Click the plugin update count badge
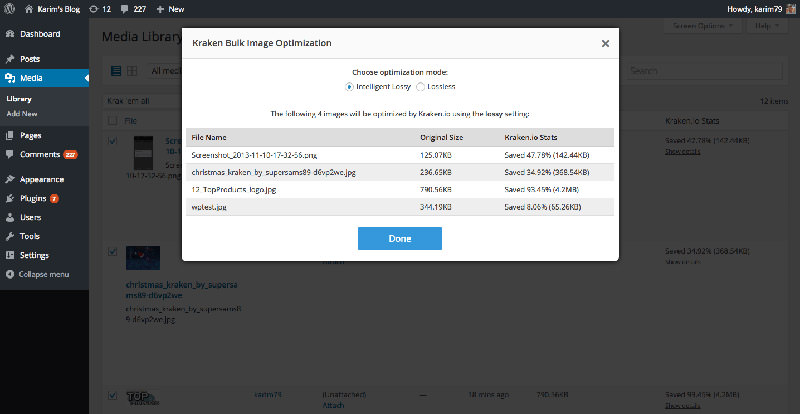Image resolution: width=800 pixels, height=414 pixels. (54, 199)
